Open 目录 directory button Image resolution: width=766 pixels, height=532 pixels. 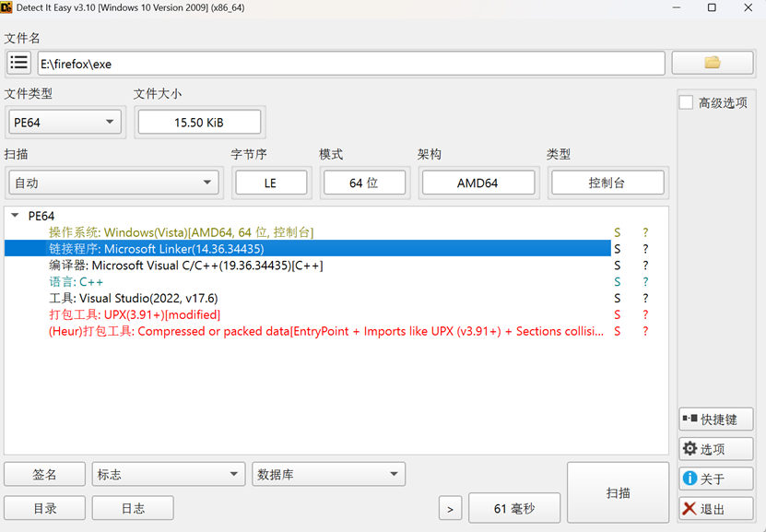click(x=44, y=509)
